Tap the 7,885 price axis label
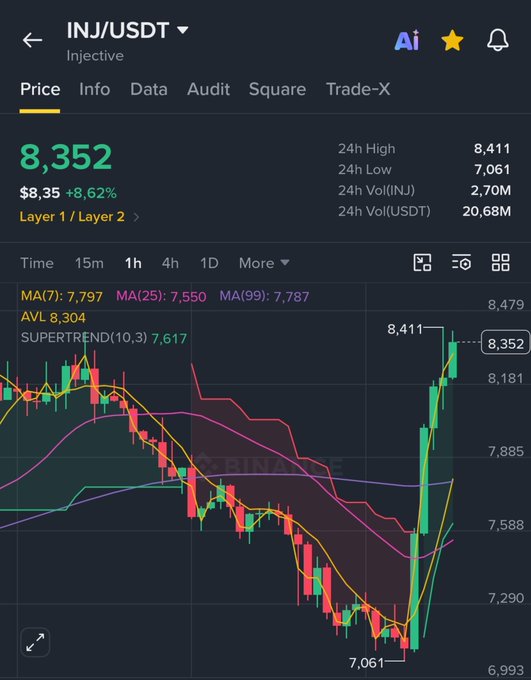Screen dimensions: 531x680 pos(506,451)
